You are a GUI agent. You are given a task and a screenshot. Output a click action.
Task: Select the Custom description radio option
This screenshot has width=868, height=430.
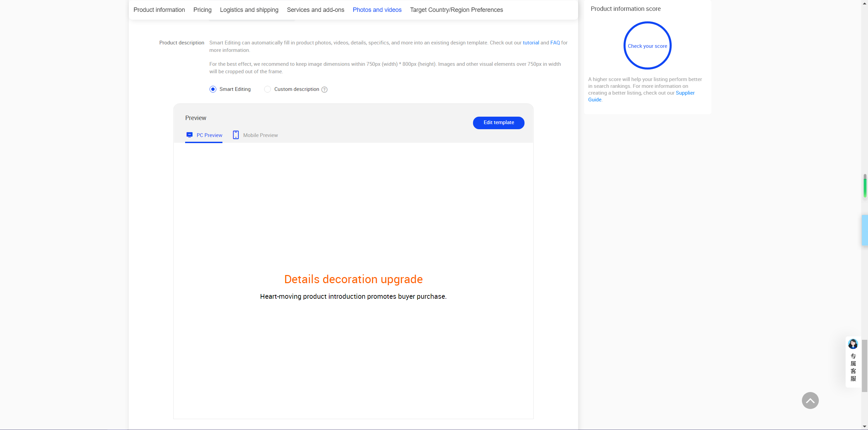[268, 89]
